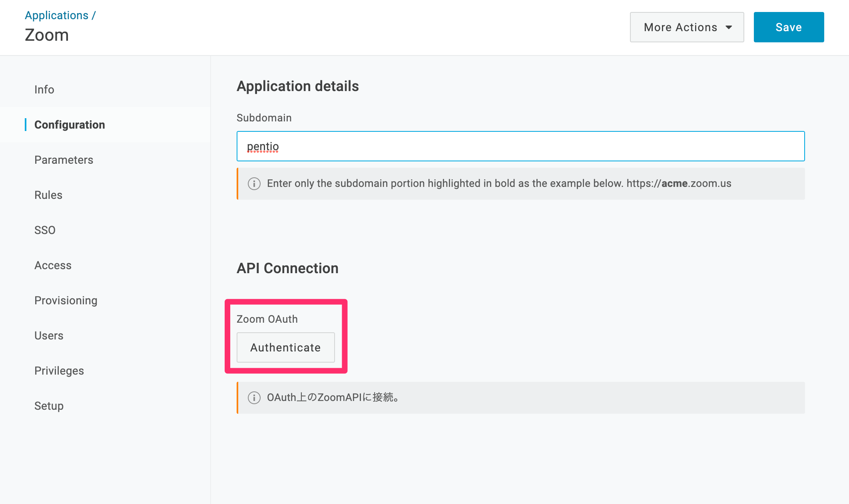Open the Setup tab
The image size is (849, 504).
pos(49,406)
